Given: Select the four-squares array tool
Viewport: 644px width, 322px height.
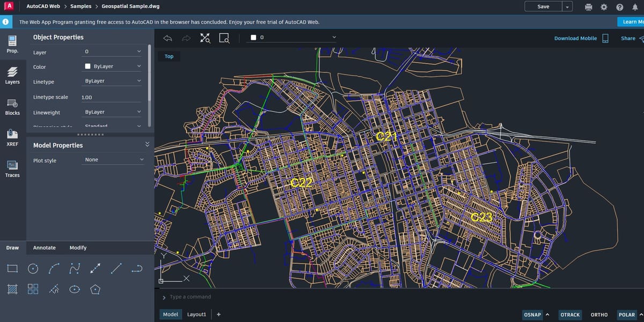Looking at the screenshot, I should point(33,289).
